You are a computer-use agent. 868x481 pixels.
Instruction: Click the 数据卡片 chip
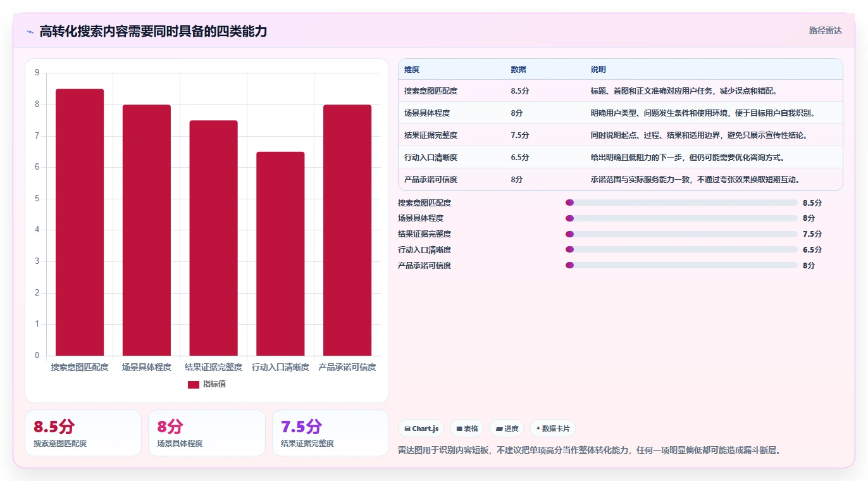coord(553,428)
